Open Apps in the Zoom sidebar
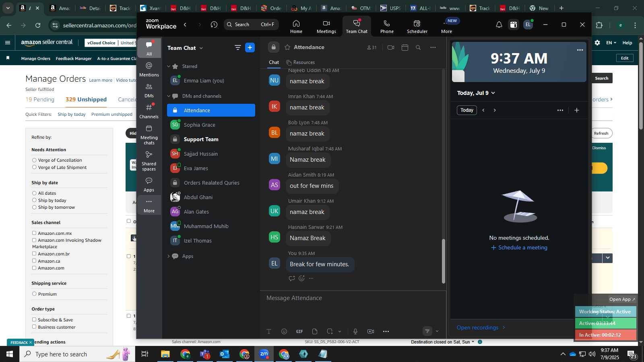The width and height of the screenshot is (644, 362). [149, 185]
